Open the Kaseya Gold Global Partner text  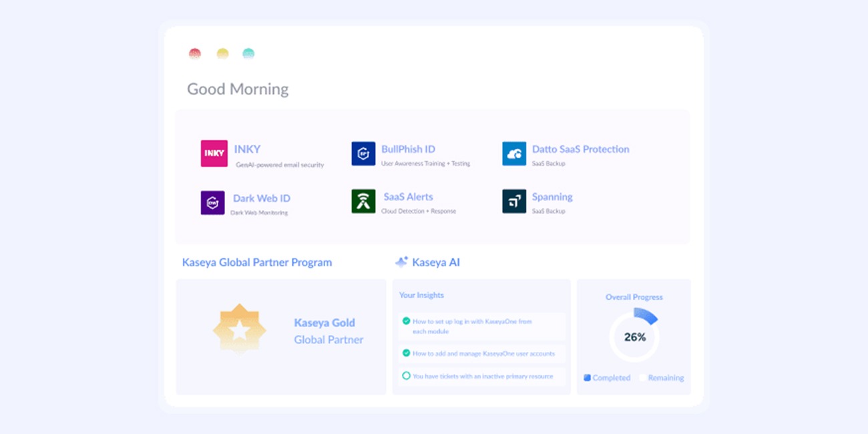(x=329, y=331)
